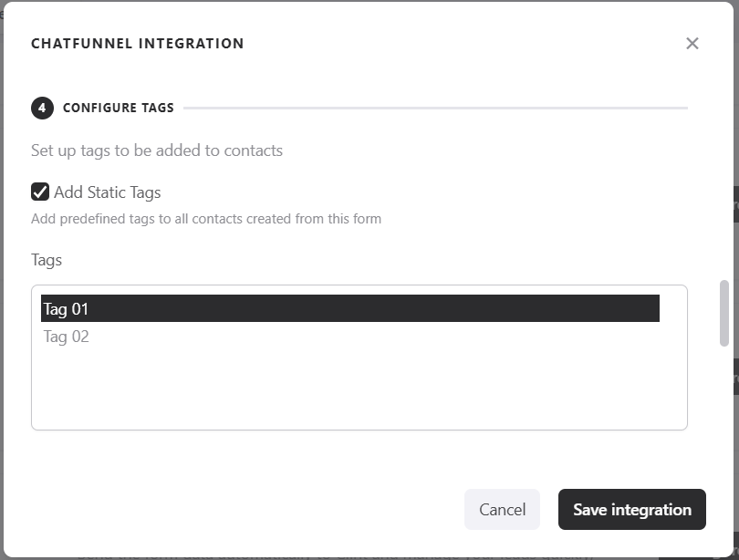Click the 'Set up tags' description text
739x560 pixels.
tap(157, 150)
